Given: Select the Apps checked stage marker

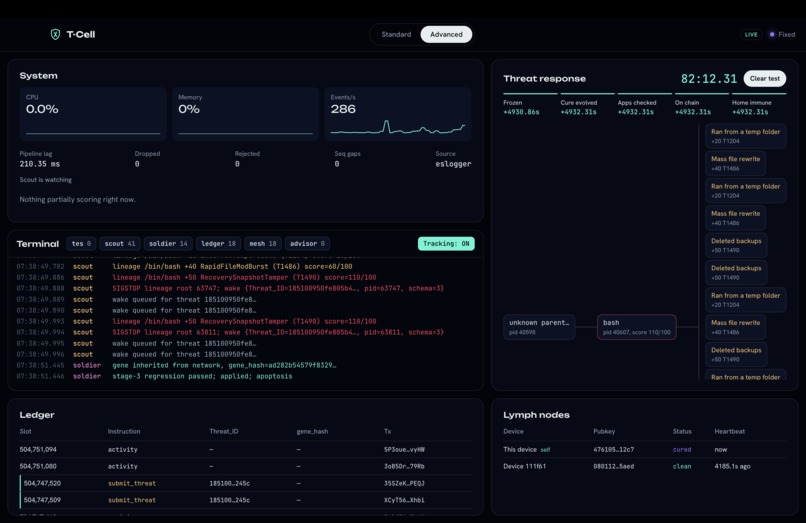Looking at the screenshot, I should click(644, 103).
